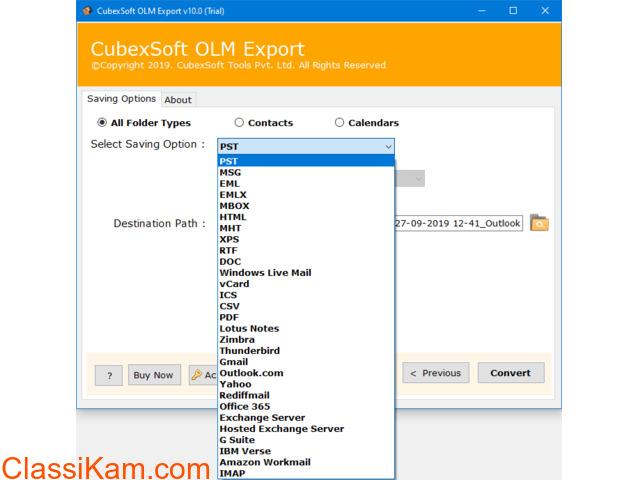The image size is (640, 480).
Task: Choose PST from the saving options list
Action: [306, 161]
